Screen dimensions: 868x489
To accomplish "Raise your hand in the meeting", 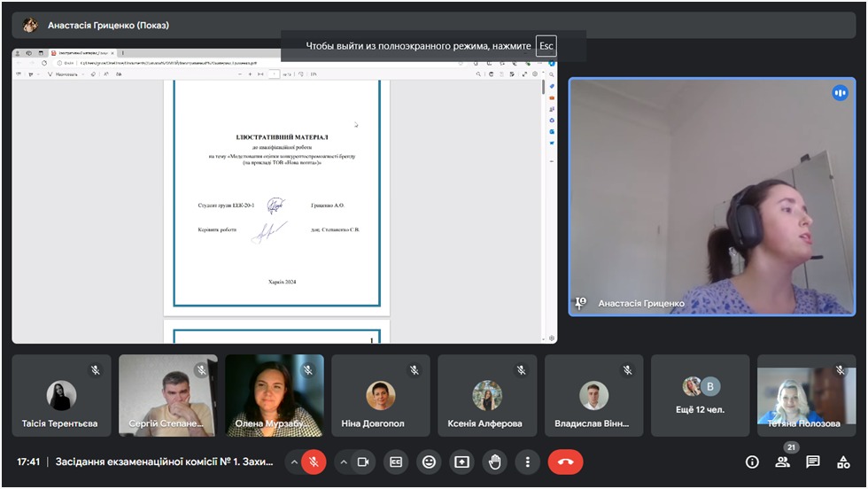I will tap(494, 462).
